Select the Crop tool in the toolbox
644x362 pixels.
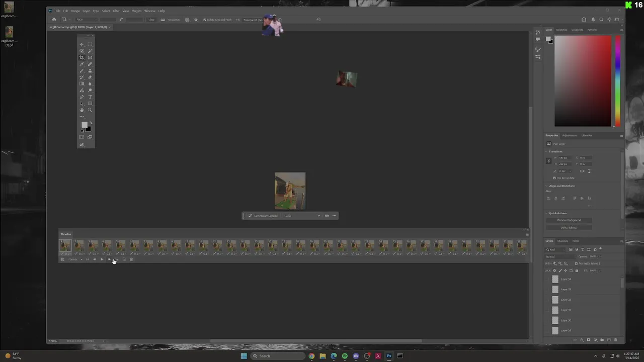point(82,58)
